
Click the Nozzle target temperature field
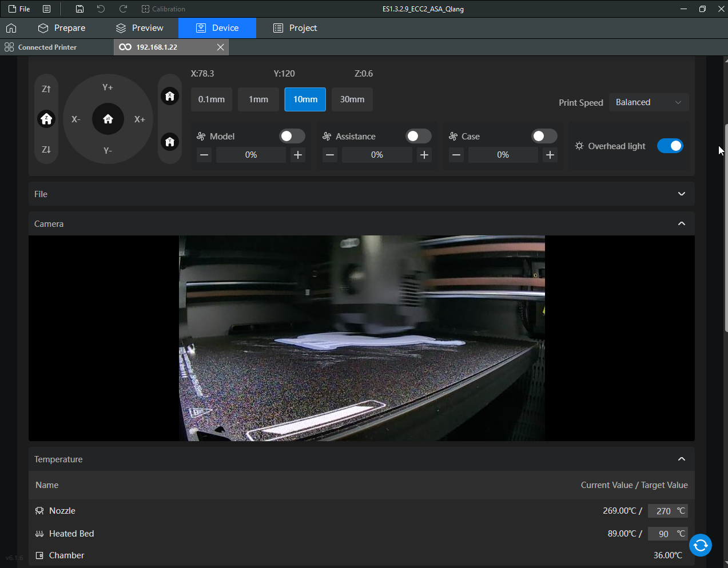click(663, 511)
